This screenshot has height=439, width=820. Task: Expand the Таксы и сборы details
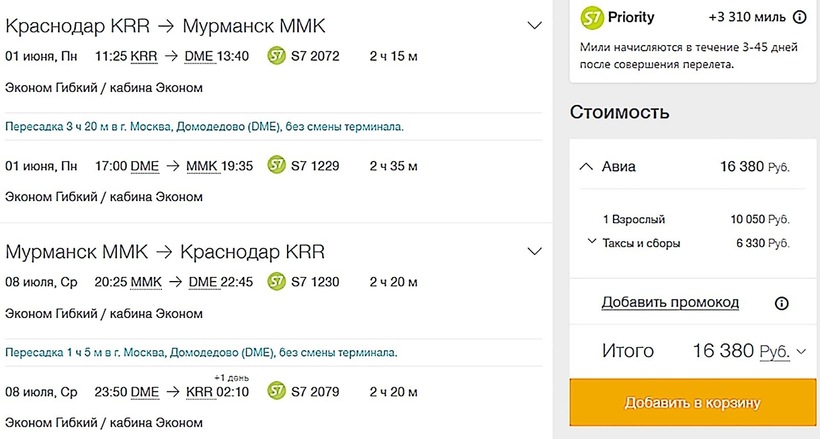click(592, 242)
